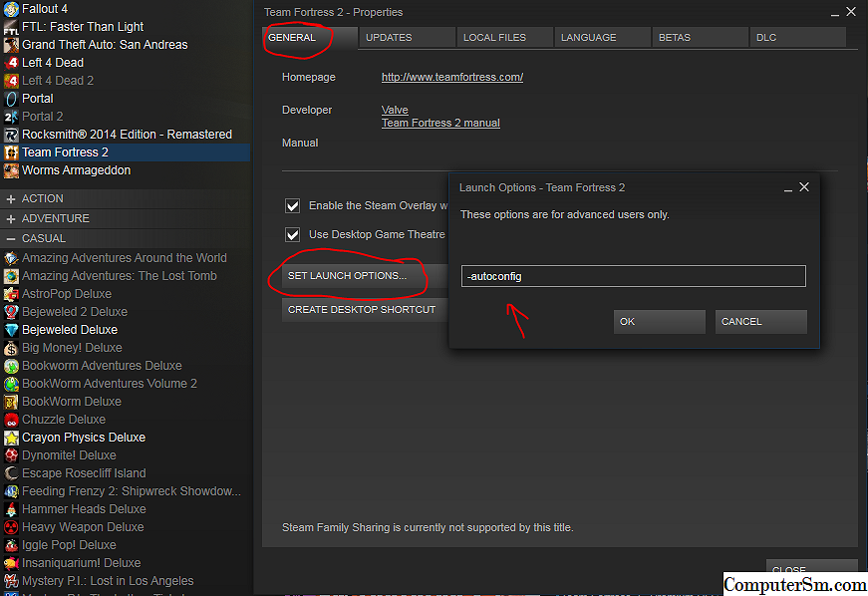Select Crayon Physics Deluxe in list
Screen dimensions: 868x596
click(84, 438)
